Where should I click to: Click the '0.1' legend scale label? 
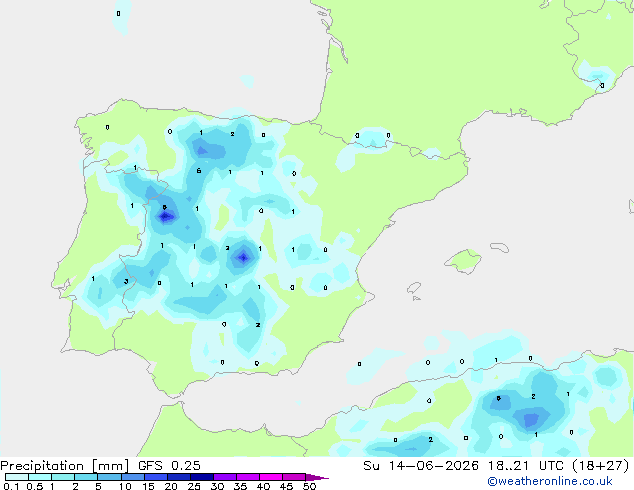11,486
